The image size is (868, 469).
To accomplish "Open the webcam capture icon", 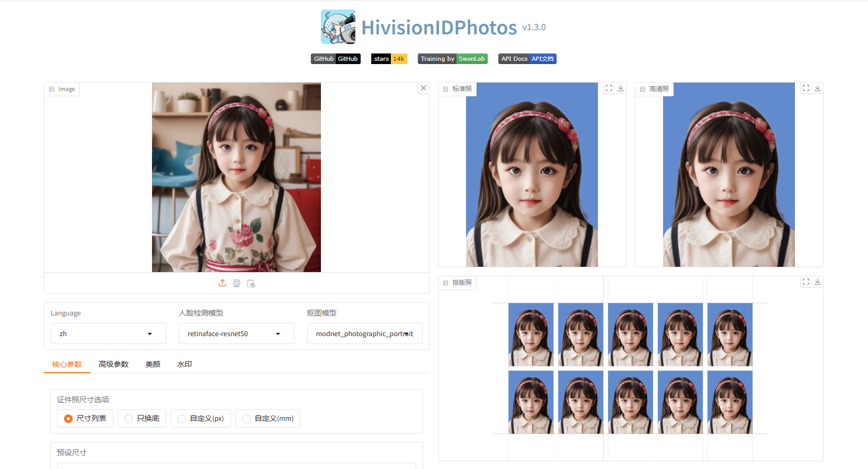I will [237, 283].
